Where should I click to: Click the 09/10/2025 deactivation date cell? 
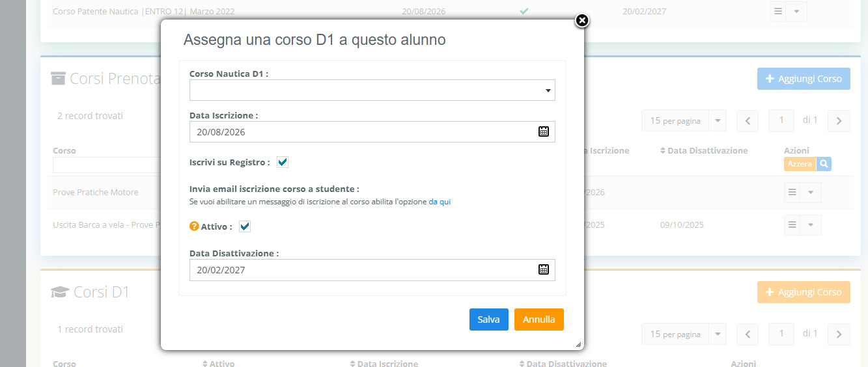(681, 225)
